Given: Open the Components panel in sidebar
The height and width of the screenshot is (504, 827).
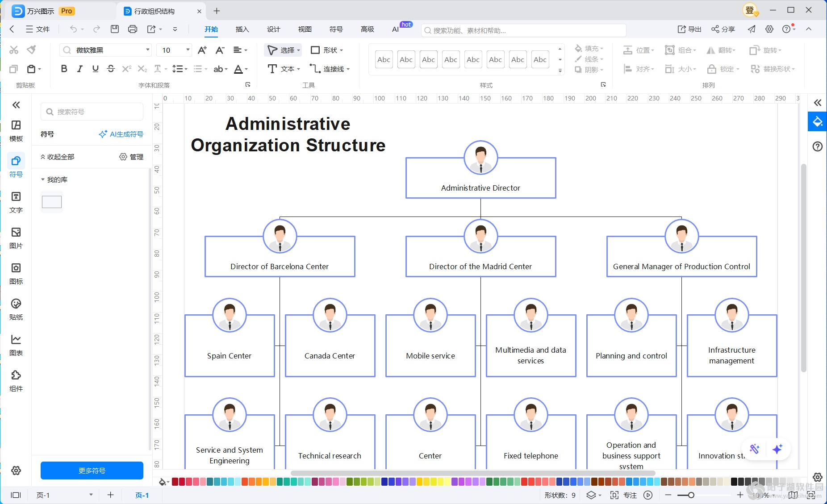Looking at the screenshot, I should [x=16, y=380].
